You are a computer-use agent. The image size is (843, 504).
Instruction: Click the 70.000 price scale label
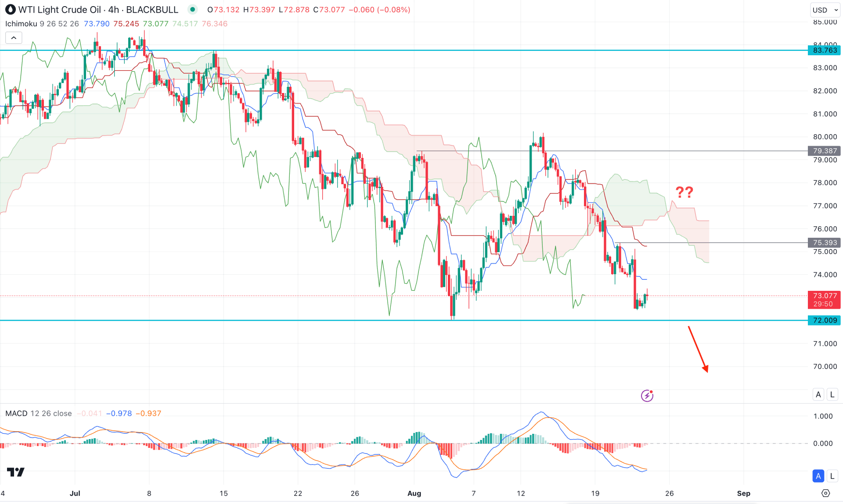[x=825, y=366]
